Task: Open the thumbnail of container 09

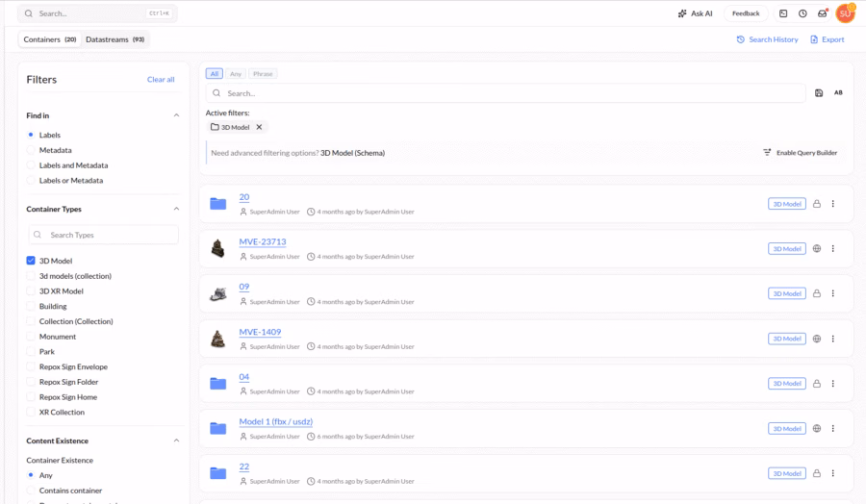Action: click(x=218, y=293)
